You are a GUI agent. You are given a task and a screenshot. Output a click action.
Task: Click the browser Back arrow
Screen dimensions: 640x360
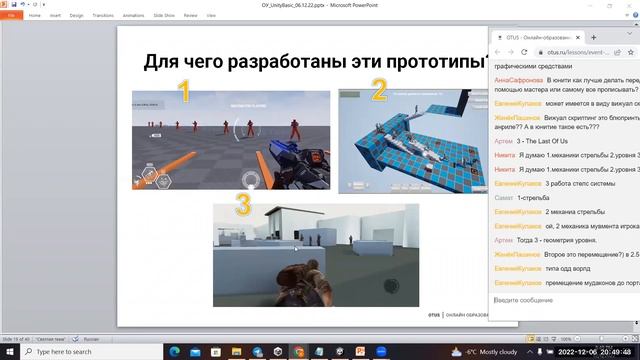click(x=498, y=52)
